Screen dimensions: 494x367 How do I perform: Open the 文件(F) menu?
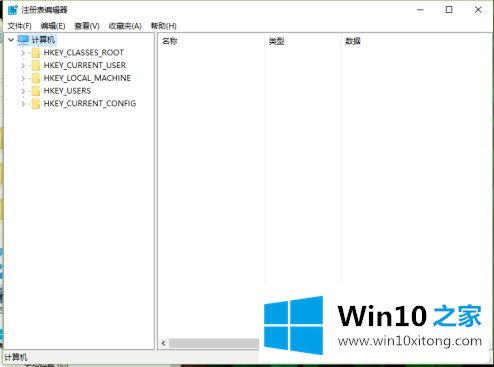tap(19, 26)
